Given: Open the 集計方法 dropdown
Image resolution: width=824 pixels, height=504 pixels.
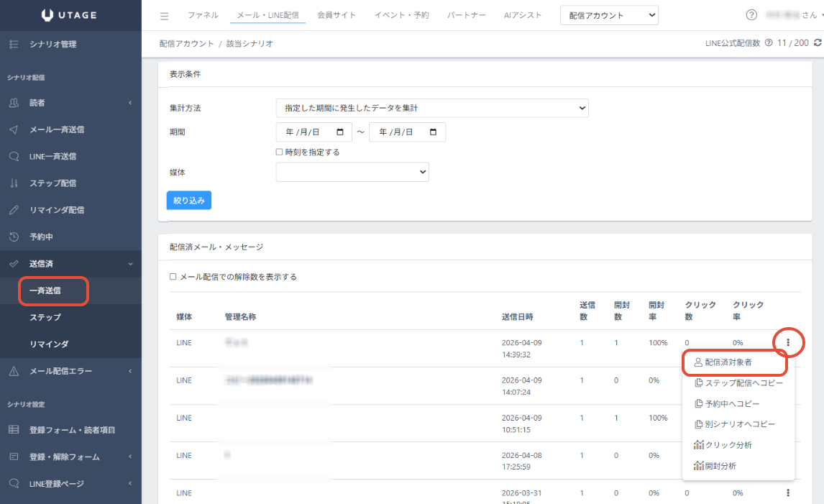Looking at the screenshot, I should 431,108.
